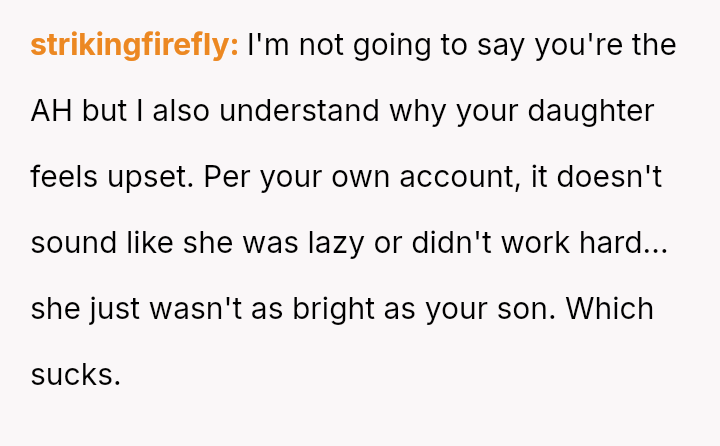Click the strikingfirefly username link
Viewport: 720px width, 446px height.
coord(134,45)
